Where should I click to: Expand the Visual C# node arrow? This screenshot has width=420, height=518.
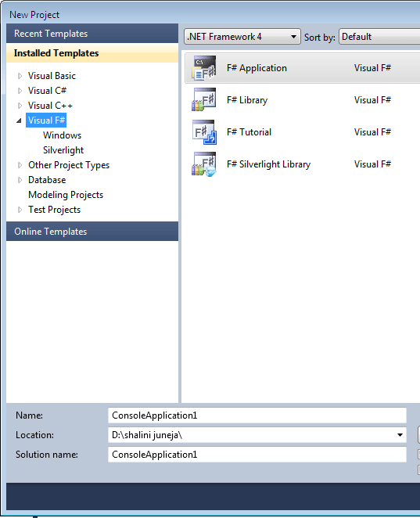(20, 91)
